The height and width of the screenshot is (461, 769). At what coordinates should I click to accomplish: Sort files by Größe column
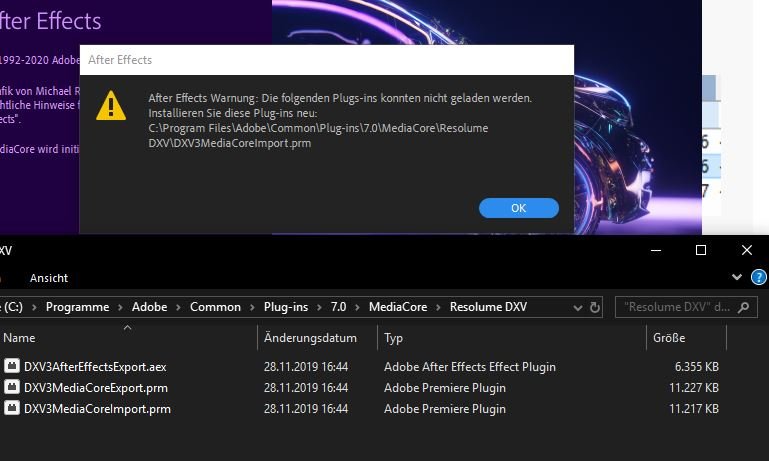[x=668, y=338]
